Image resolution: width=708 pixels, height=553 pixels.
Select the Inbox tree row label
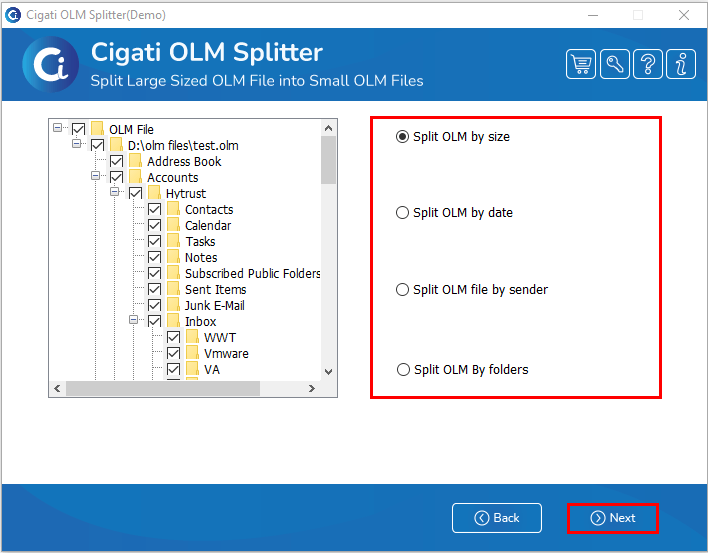[201, 321]
